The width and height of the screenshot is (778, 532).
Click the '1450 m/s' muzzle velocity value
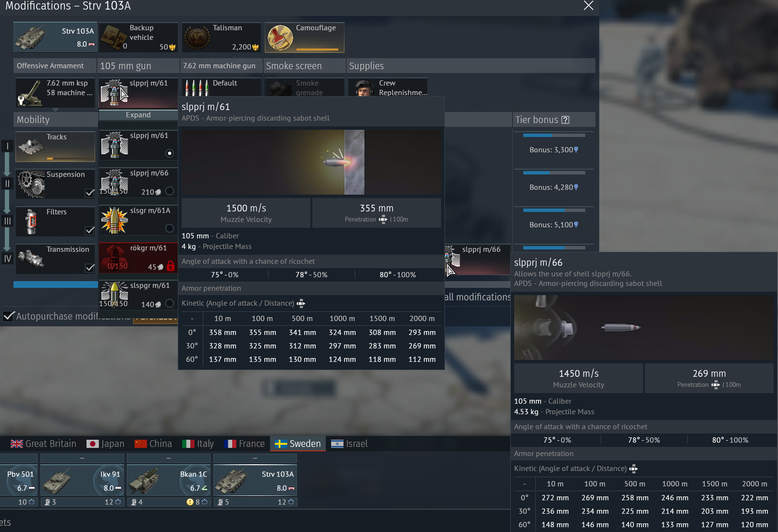pos(579,373)
